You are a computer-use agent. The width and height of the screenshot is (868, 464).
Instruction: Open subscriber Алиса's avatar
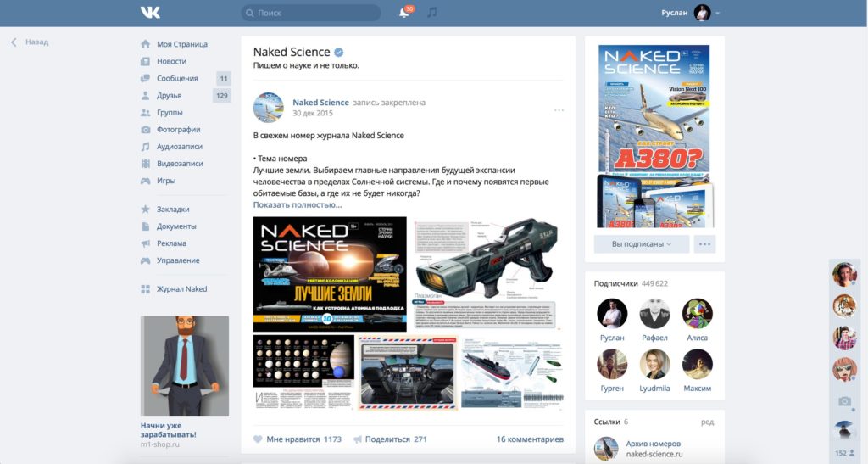(x=697, y=313)
